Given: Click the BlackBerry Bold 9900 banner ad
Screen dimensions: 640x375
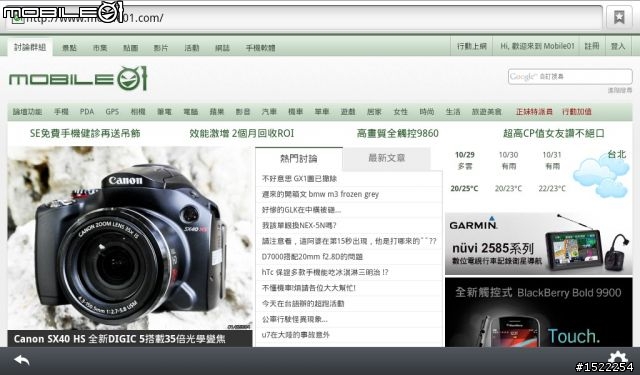Looking at the screenshot, I should point(538,312).
